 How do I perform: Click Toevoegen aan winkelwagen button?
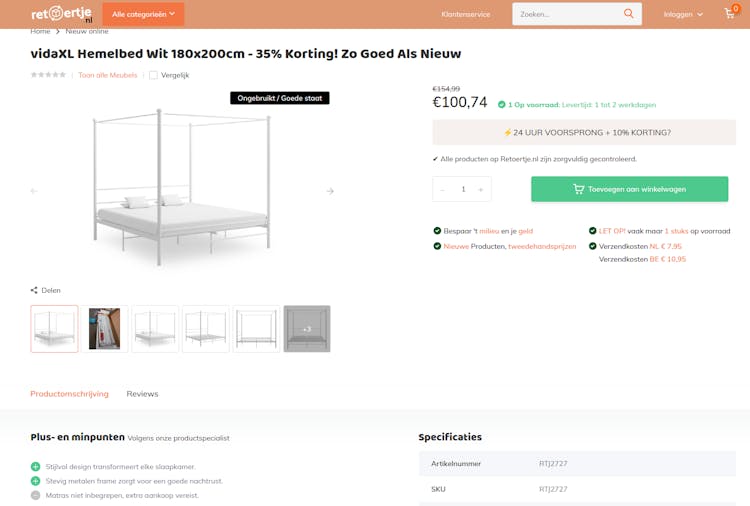[x=629, y=189]
